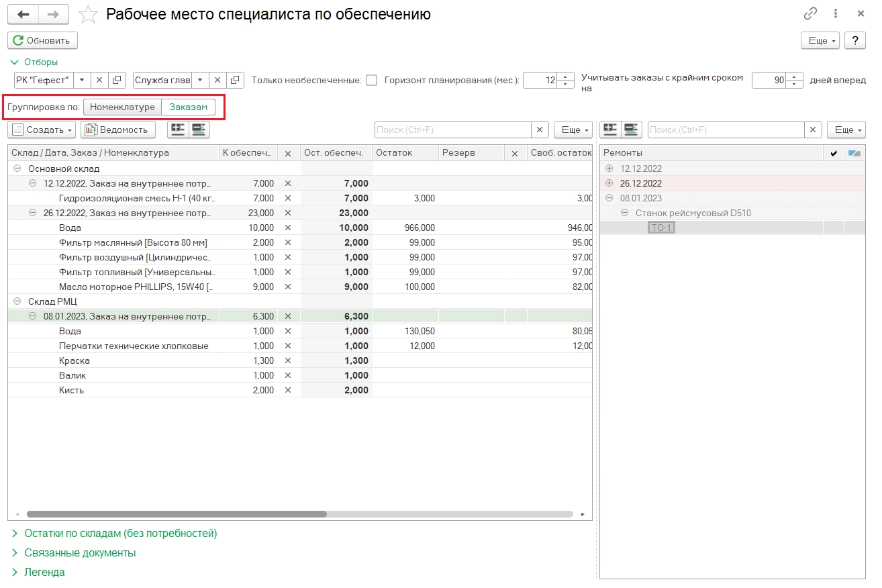Add this page to favorites star
The height and width of the screenshot is (588, 882).
pyautogui.click(x=87, y=14)
